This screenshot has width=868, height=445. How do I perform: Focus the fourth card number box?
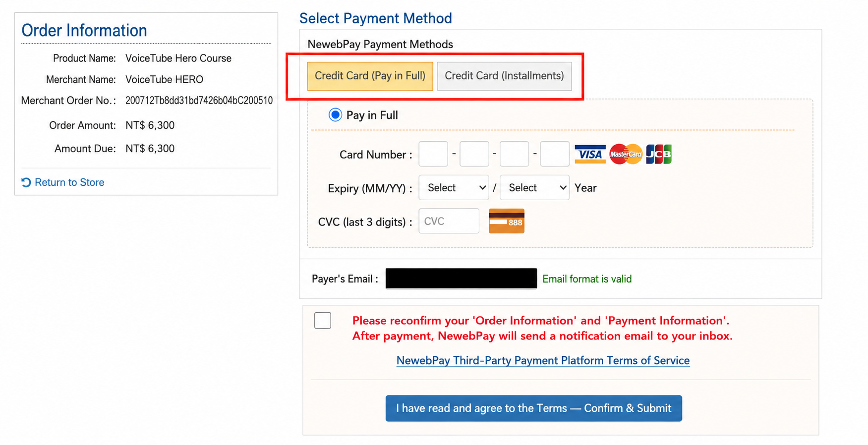pyautogui.click(x=555, y=154)
